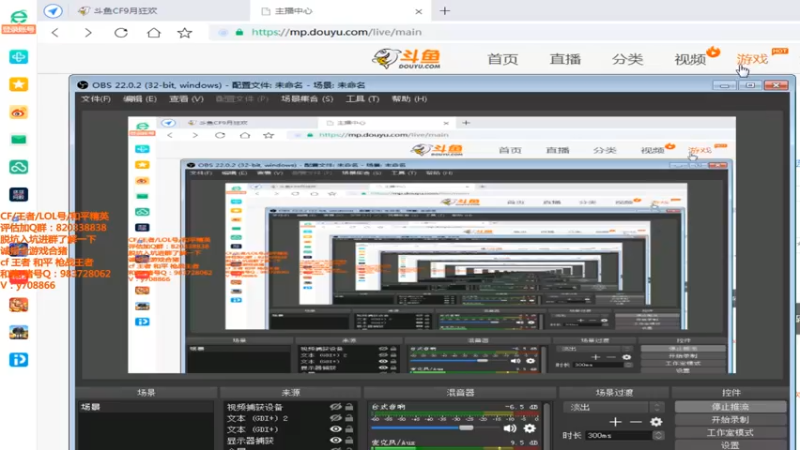Open the green mail sidebar icon
The image size is (800, 450).
(x=18, y=139)
